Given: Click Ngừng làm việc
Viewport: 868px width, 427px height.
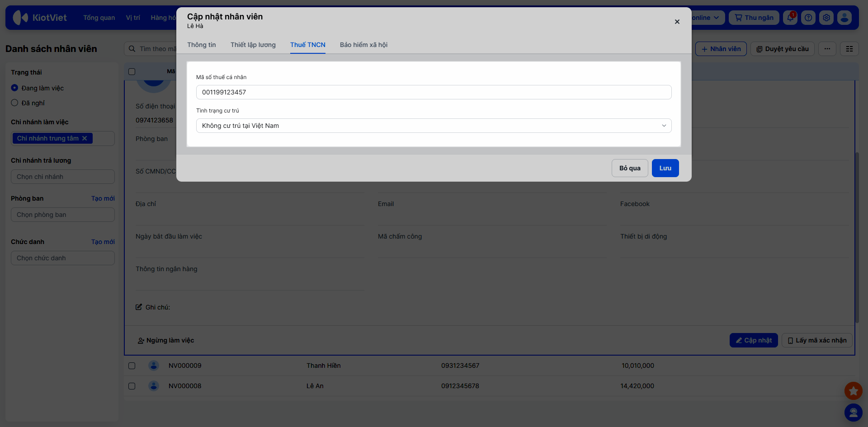Looking at the screenshot, I should [x=166, y=340].
